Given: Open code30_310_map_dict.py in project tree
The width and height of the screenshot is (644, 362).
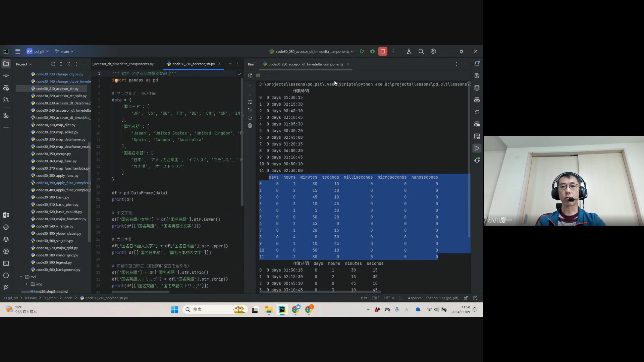Looking at the screenshot, I should pyautogui.click(x=56, y=125).
